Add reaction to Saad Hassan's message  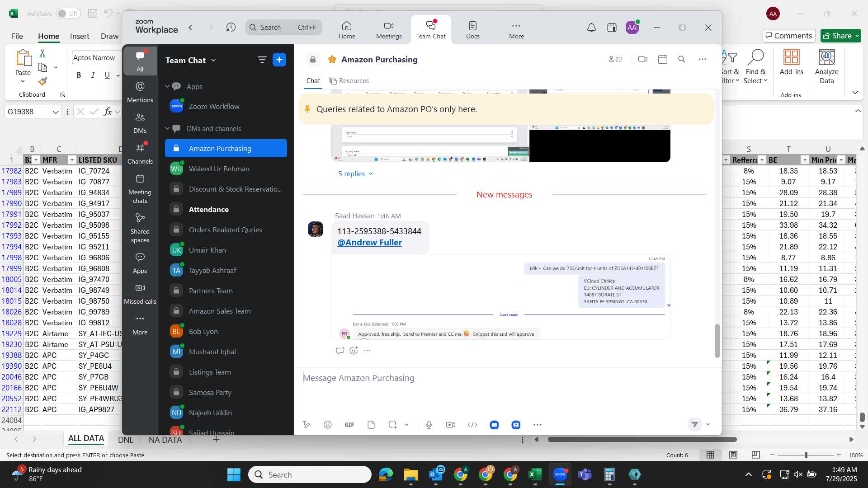[354, 350]
